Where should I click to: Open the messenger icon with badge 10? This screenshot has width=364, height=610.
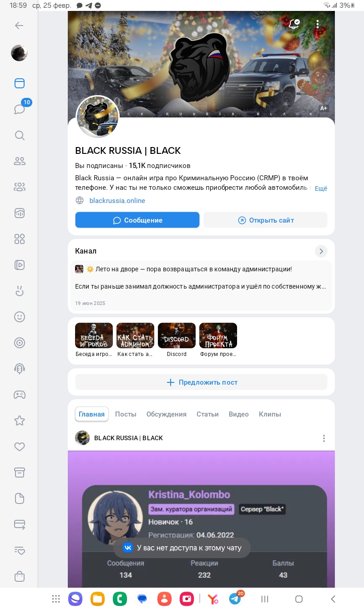[19, 109]
